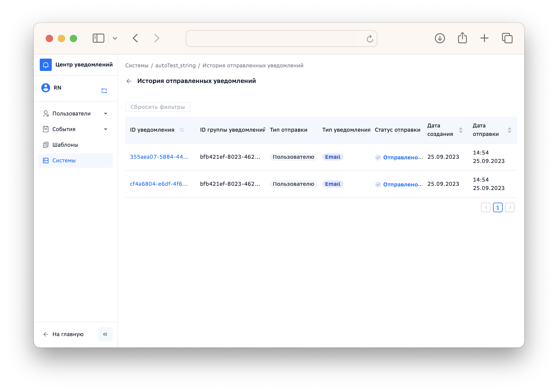Select page 1 in pagination
The image size is (558, 392).
[x=498, y=207]
